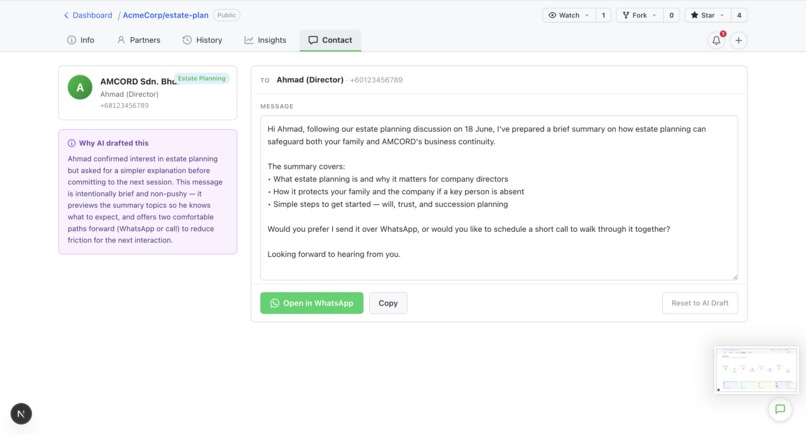Expand the Fork dropdown arrow
This screenshot has height=435, width=806.
coord(654,15)
